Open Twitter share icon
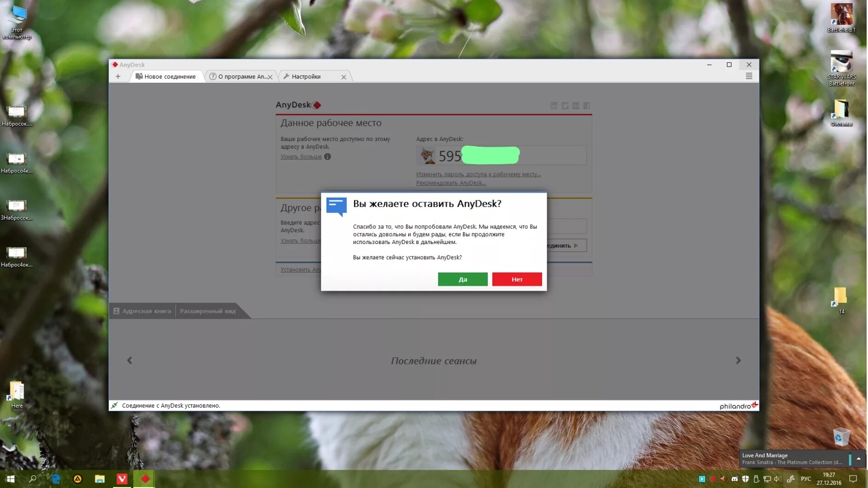The height and width of the screenshot is (488, 868). point(565,106)
